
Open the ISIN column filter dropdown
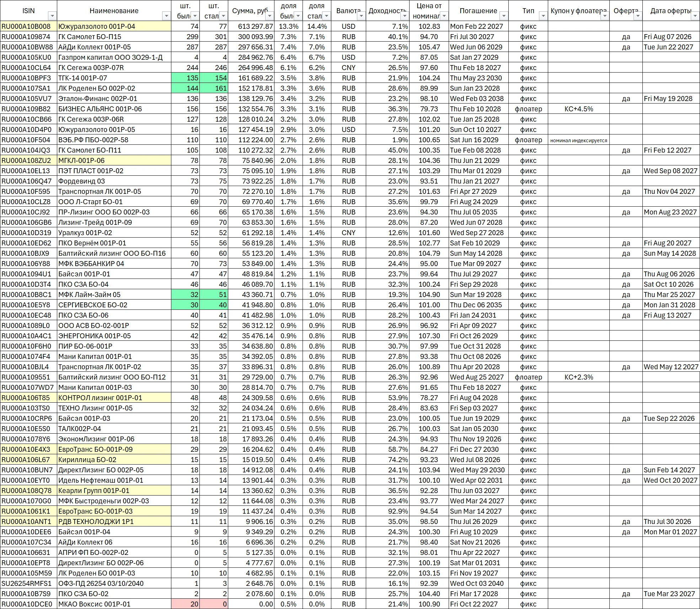coord(52,16)
